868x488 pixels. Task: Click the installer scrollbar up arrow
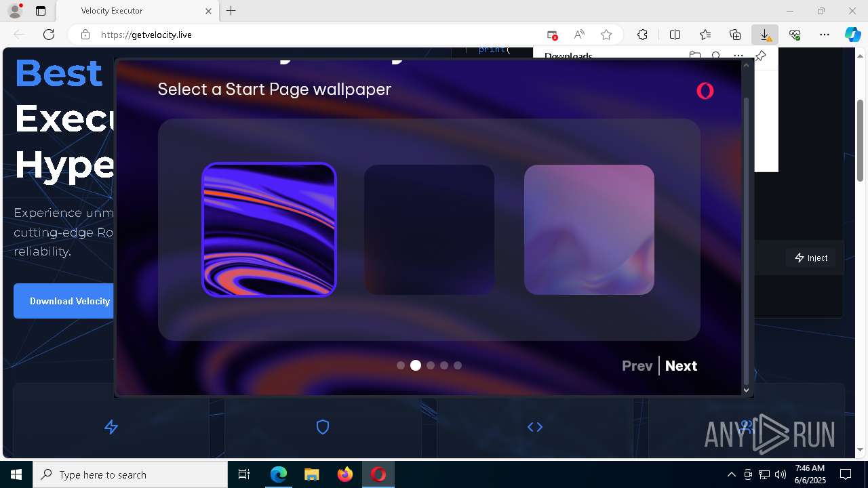[747, 66]
